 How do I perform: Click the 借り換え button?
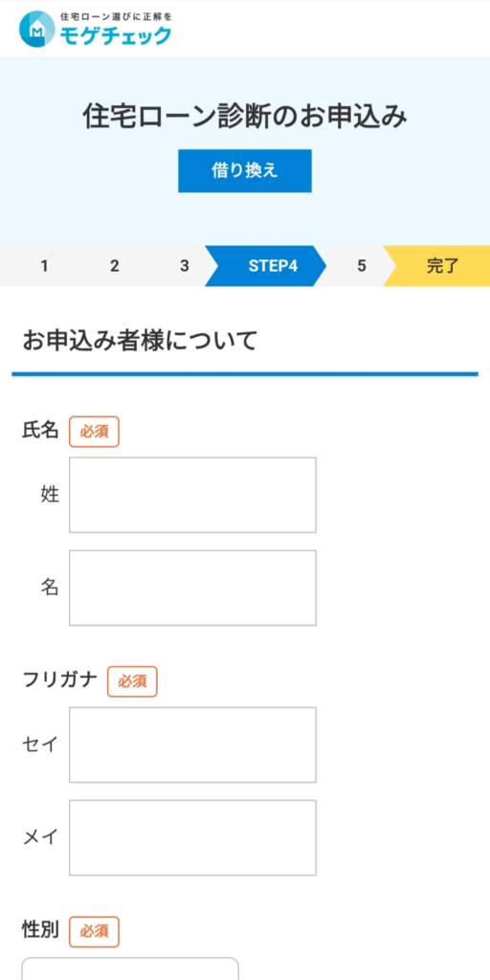(245, 170)
